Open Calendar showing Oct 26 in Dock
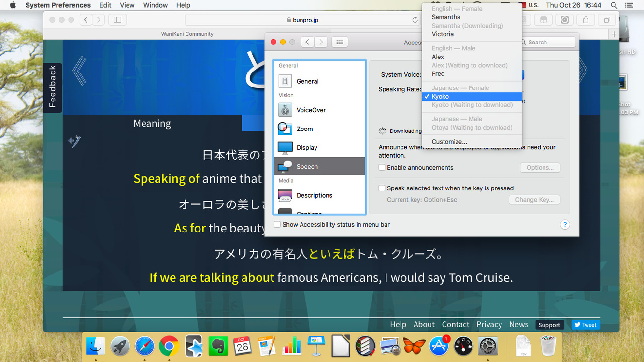644x362 pixels. click(x=243, y=346)
